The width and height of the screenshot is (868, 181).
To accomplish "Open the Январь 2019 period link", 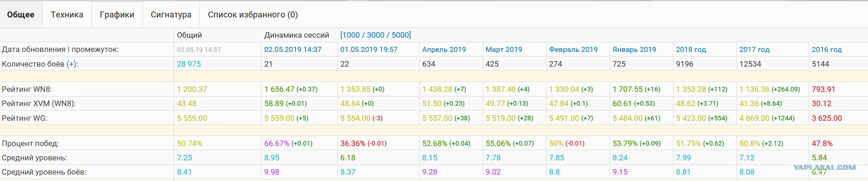I will point(634,50).
